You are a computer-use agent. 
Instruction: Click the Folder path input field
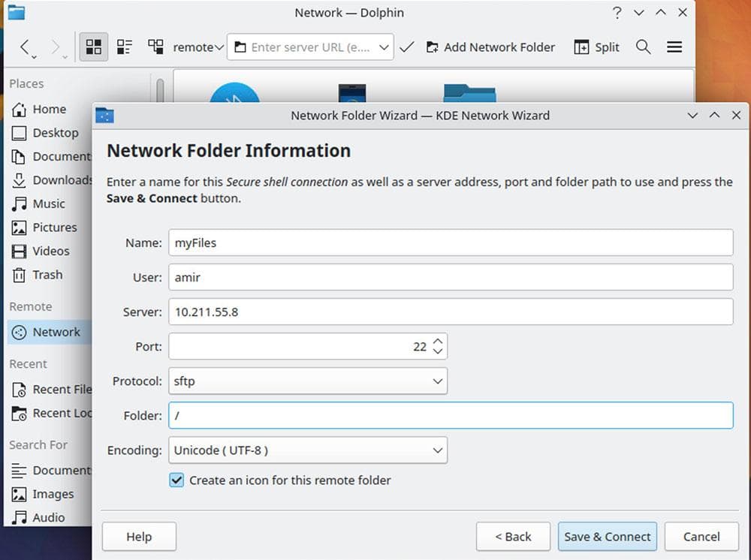pyautogui.click(x=451, y=416)
